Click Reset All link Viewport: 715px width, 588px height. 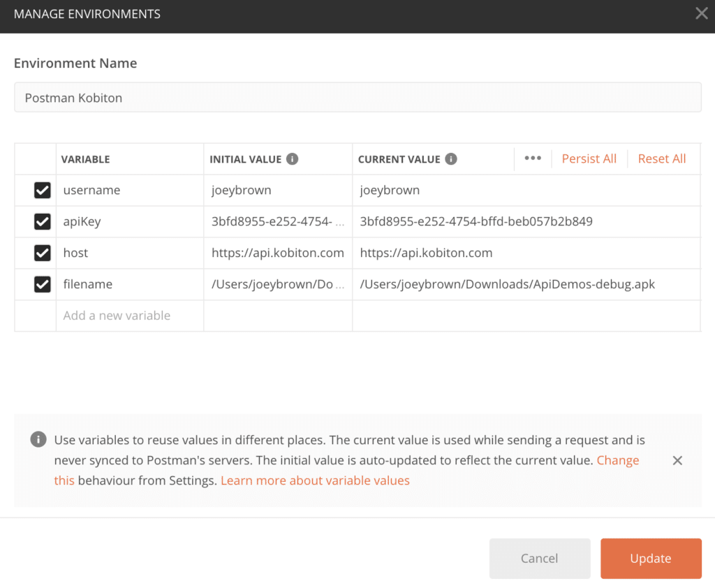(662, 159)
